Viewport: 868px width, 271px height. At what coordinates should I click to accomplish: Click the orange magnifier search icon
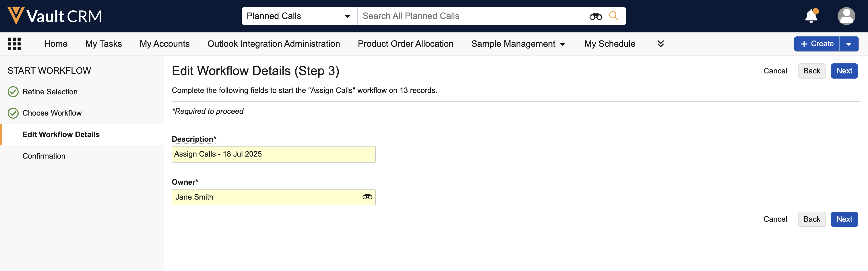[x=613, y=16]
